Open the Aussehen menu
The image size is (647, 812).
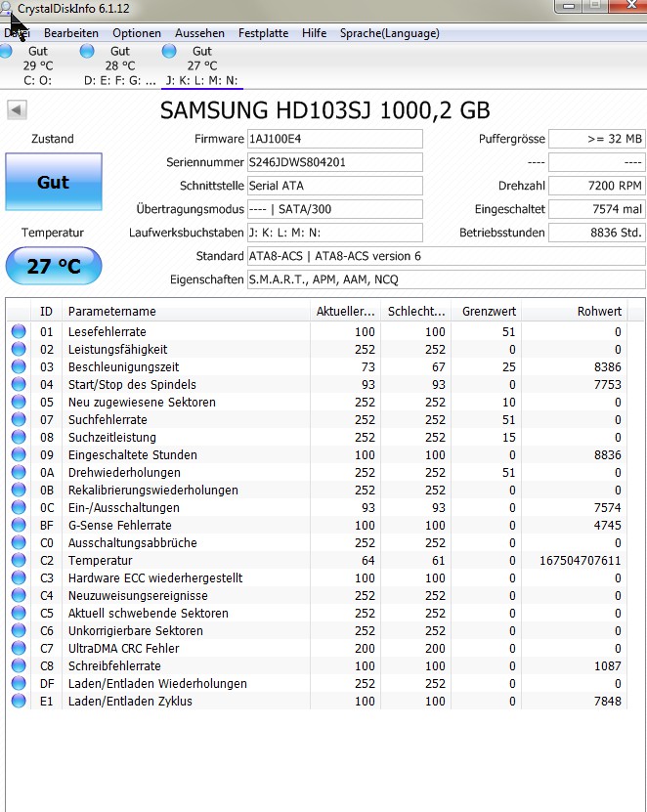[x=199, y=33]
